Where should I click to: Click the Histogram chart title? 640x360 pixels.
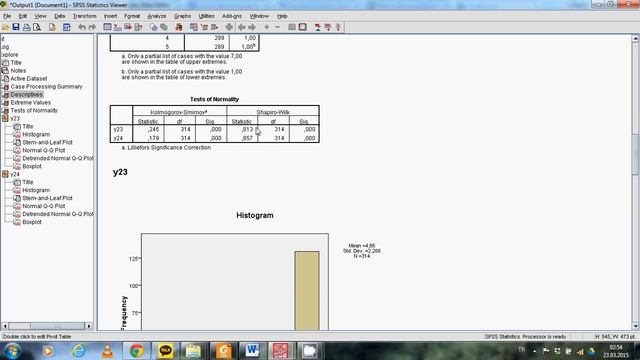point(255,215)
